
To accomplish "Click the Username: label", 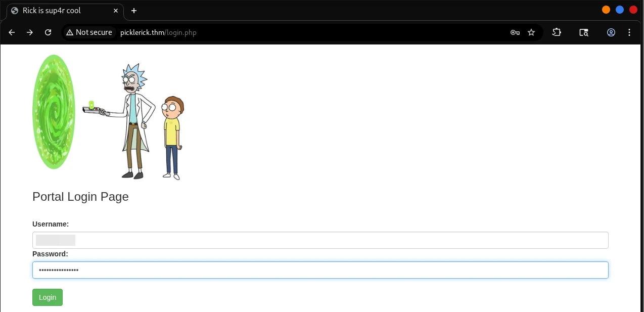I will coord(51,224).
